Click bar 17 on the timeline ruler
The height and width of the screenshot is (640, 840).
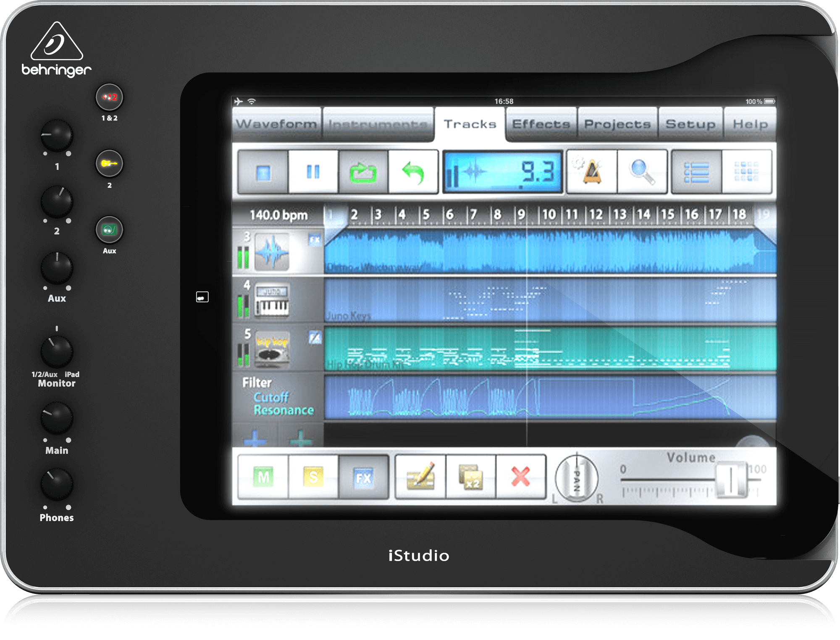(x=715, y=215)
